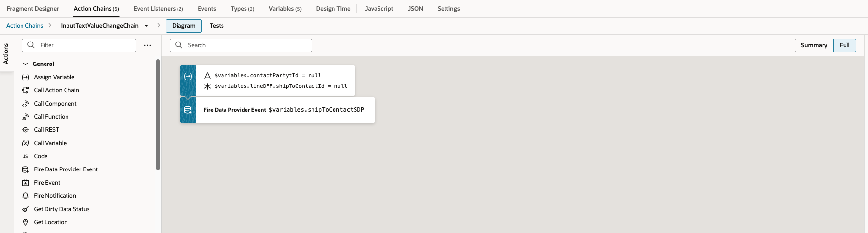Switch diagram view to Summary
The height and width of the screenshot is (233, 868).
click(814, 45)
